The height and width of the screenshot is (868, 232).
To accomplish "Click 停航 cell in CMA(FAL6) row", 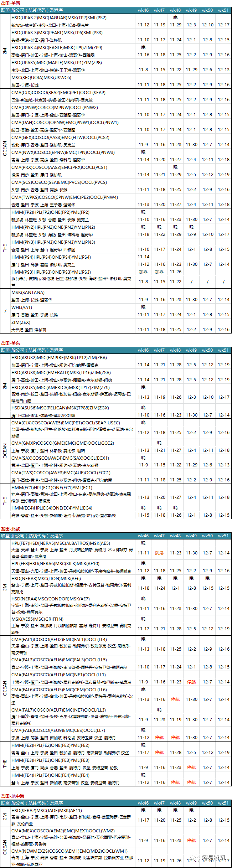I will (x=175, y=699).
